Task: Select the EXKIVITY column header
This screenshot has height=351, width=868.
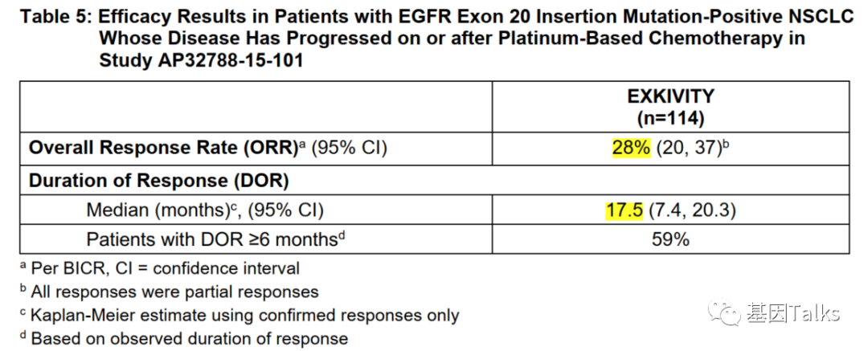Action: click(670, 97)
